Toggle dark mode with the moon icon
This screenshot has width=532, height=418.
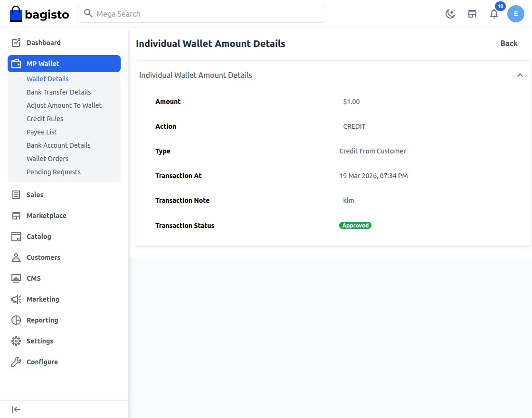(x=450, y=14)
